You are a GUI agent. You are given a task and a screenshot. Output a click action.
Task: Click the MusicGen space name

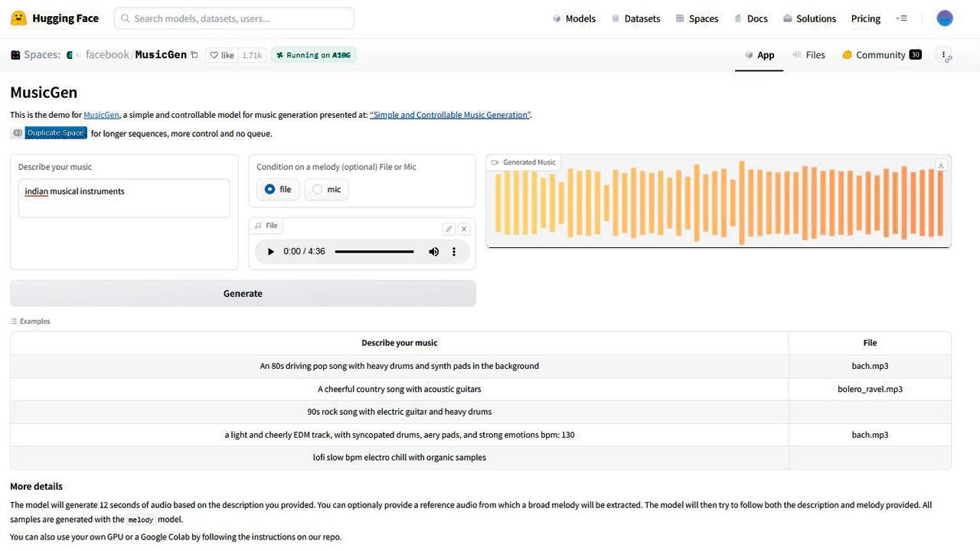161,55
